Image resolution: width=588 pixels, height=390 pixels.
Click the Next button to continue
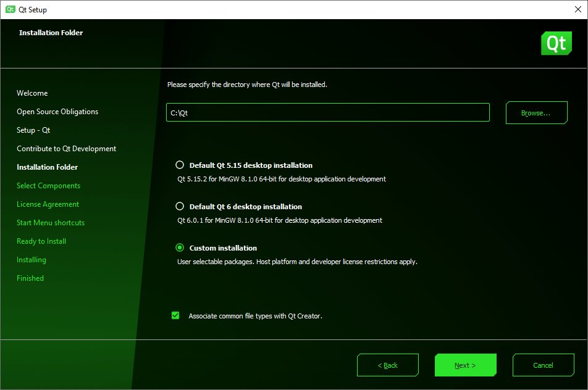[465, 365]
